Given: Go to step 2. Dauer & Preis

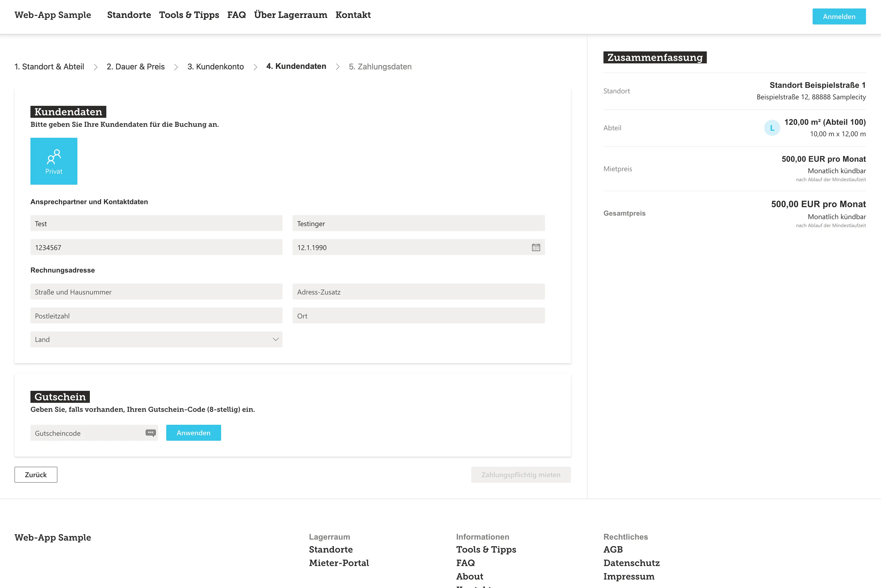Looking at the screenshot, I should click(136, 67).
